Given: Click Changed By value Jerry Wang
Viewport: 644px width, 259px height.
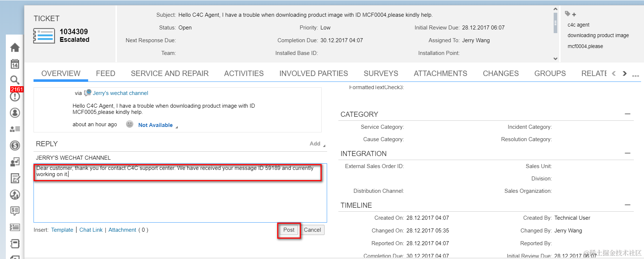Looking at the screenshot, I should [568, 231].
